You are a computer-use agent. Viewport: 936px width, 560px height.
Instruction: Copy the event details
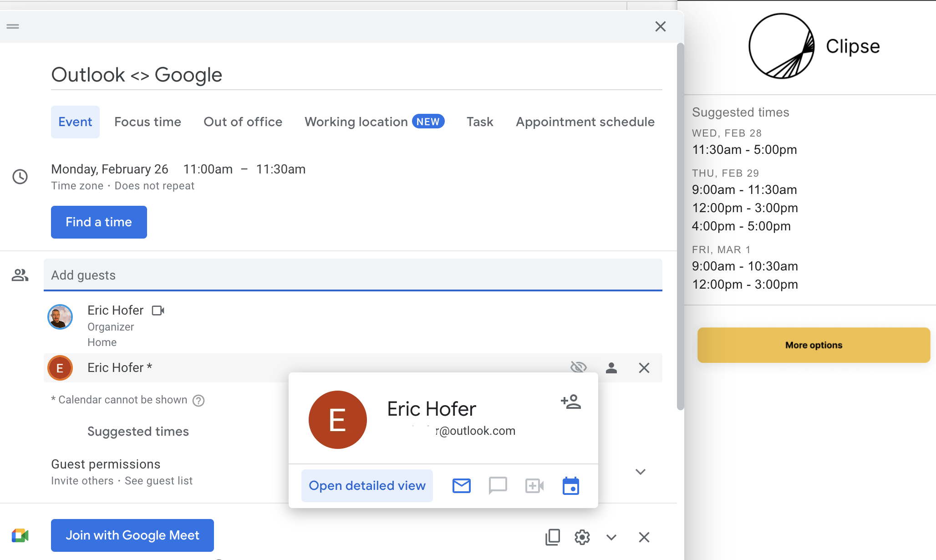pos(552,537)
